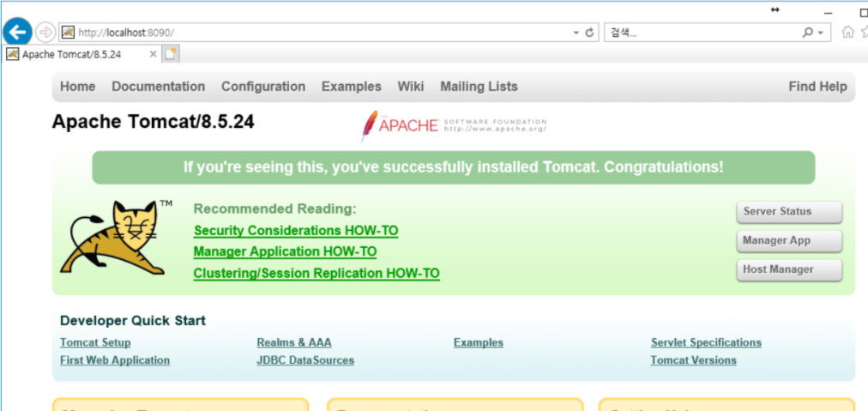This screenshot has height=411, width=868.
Task: Go to the Configuration menu item
Action: 263,87
